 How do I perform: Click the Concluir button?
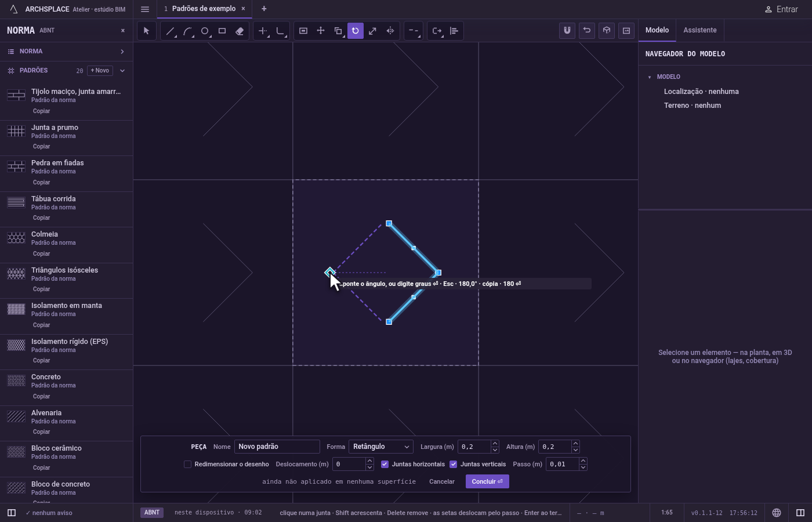(487, 481)
